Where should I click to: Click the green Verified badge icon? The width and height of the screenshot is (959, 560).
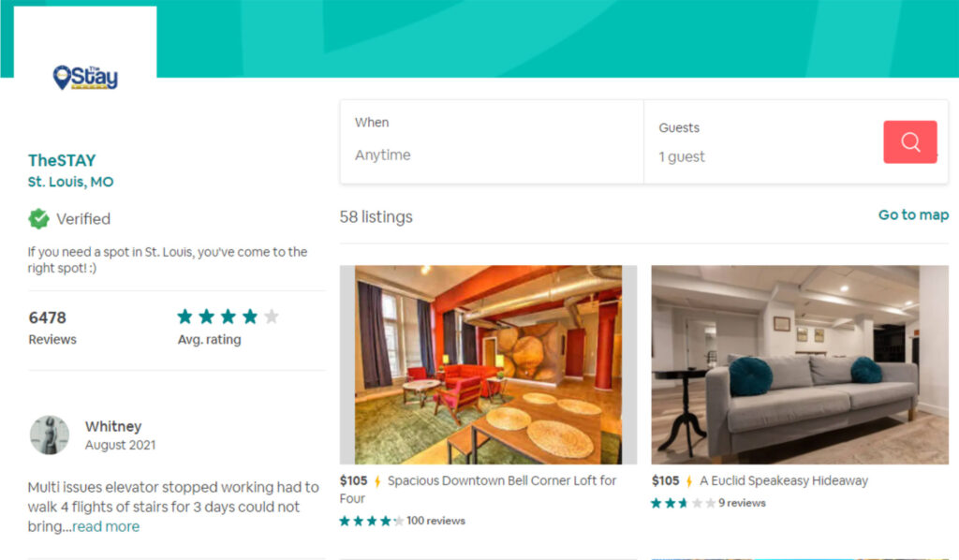(38, 219)
